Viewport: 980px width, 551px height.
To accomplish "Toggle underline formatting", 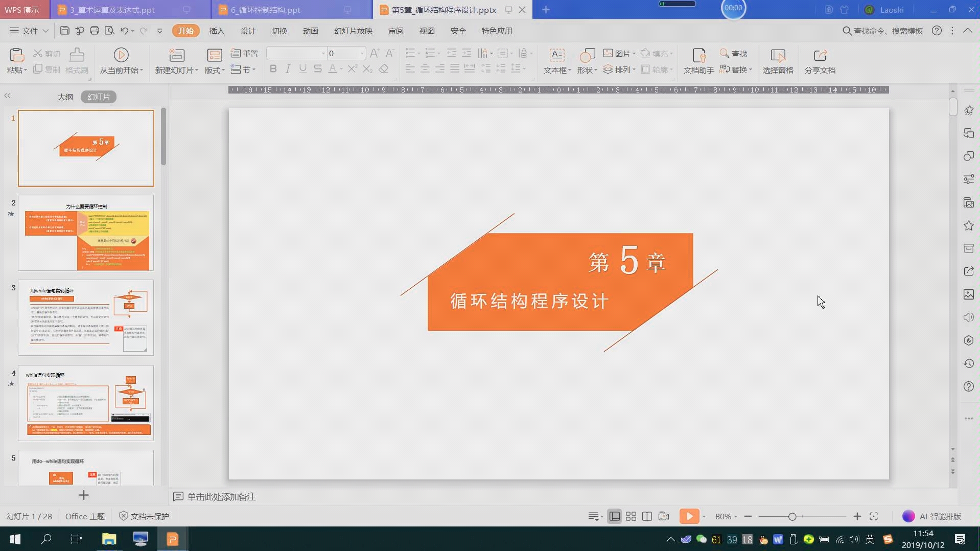I will pos(302,68).
